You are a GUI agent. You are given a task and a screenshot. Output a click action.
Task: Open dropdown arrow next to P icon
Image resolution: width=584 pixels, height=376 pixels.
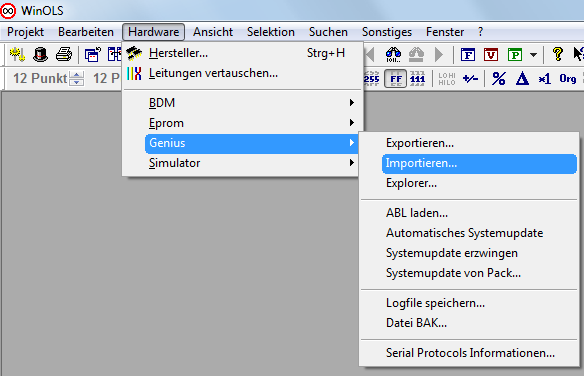(533, 55)
